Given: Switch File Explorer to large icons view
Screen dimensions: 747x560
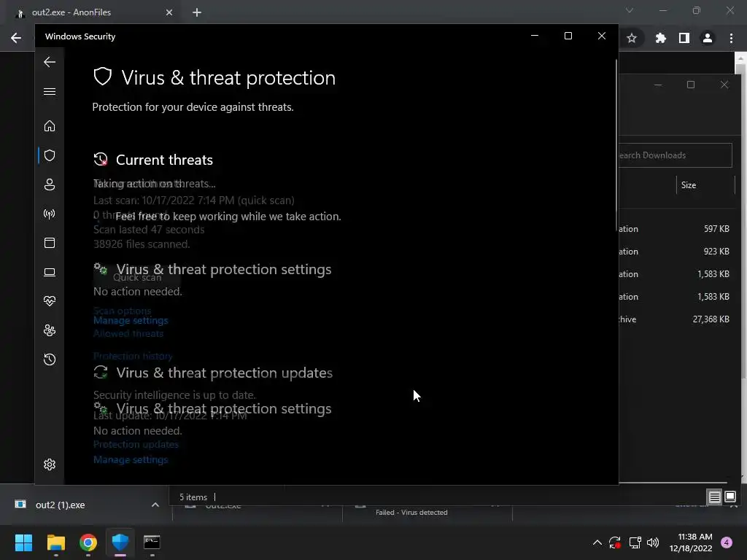Looking at the screenshot, I should tap(729, 497).
